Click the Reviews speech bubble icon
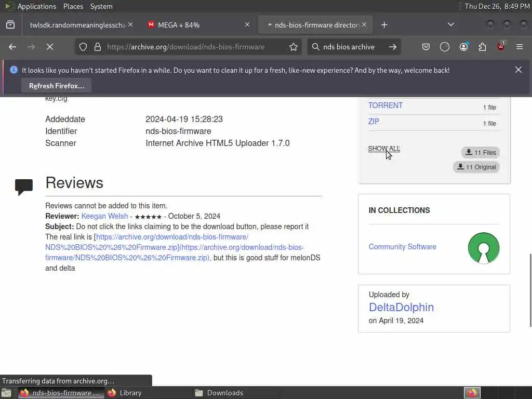The width and height of the screenshot is (532, 399). pos(24,187)
